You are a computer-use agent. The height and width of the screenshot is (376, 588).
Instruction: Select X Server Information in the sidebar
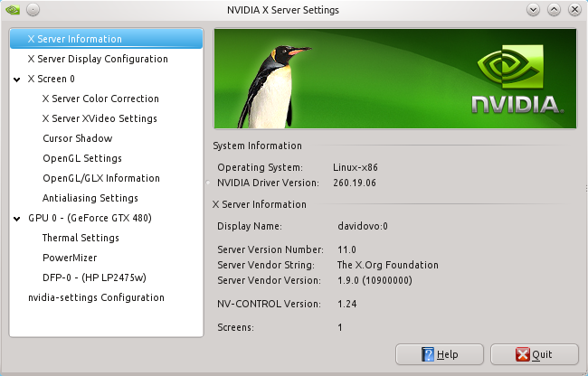click(x=106, y=39)
